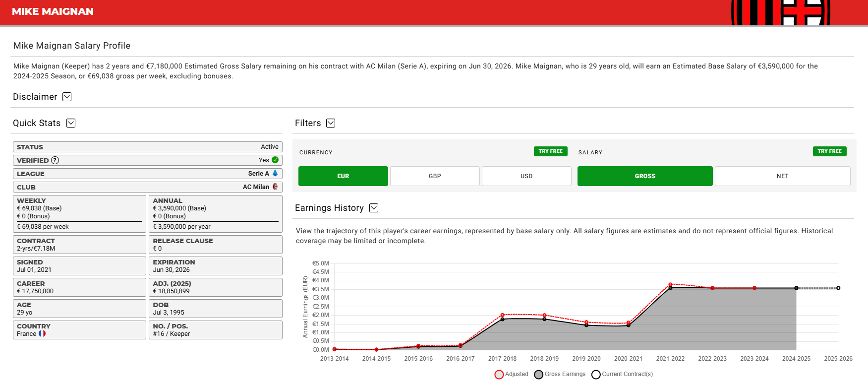Toggle the Gross Earnings legend marker
The image size is (868, 389).
point(539,375)
